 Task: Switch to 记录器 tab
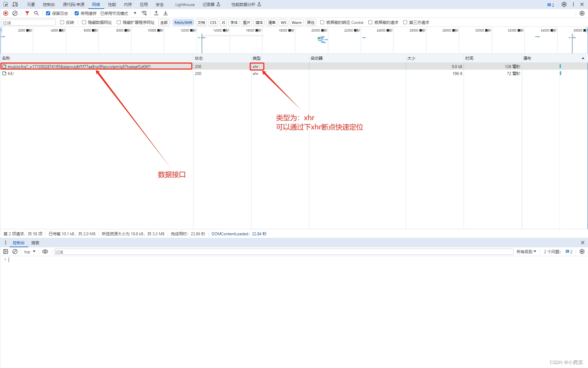211,4
